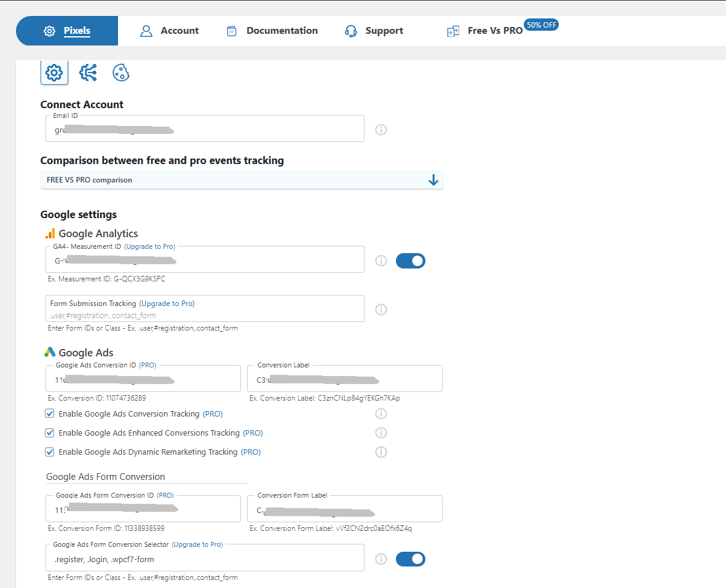The height and width of the screenshot is (588, 726).
Task: Click 'Ex. Conversion ID: 11074736289' text
Action: 97,398
